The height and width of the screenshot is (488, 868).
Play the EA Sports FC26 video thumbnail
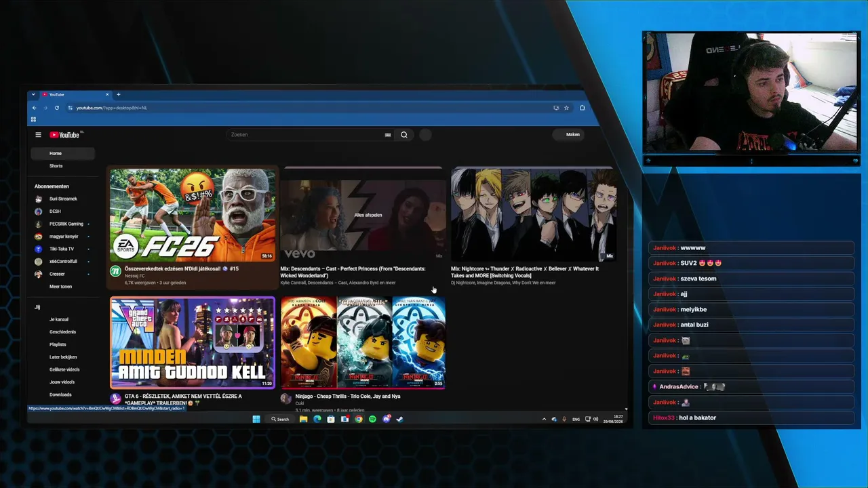coord(193,215)
